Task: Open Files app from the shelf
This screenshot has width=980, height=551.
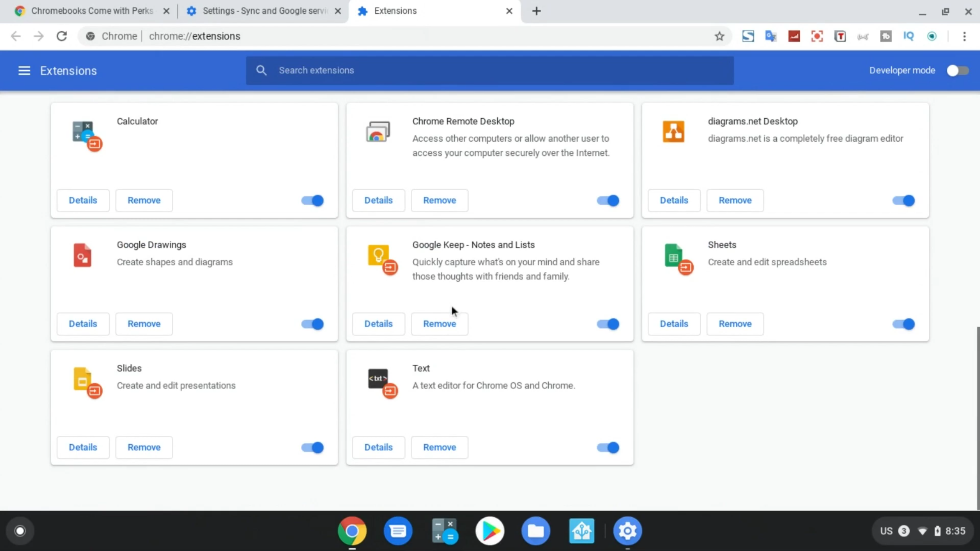Action: click(536, 531)
